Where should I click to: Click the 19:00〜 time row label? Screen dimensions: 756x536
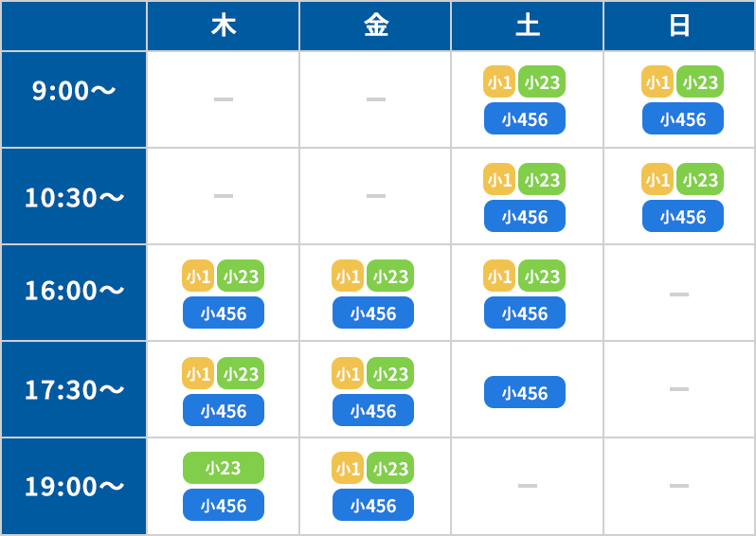pyautogui.click(x=74, y=486)
